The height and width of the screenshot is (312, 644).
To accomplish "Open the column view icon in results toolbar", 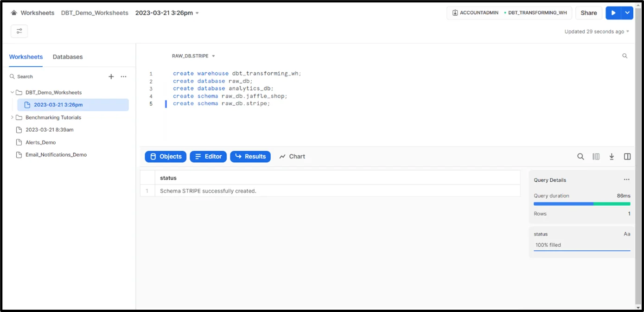I will pos(596,157).
